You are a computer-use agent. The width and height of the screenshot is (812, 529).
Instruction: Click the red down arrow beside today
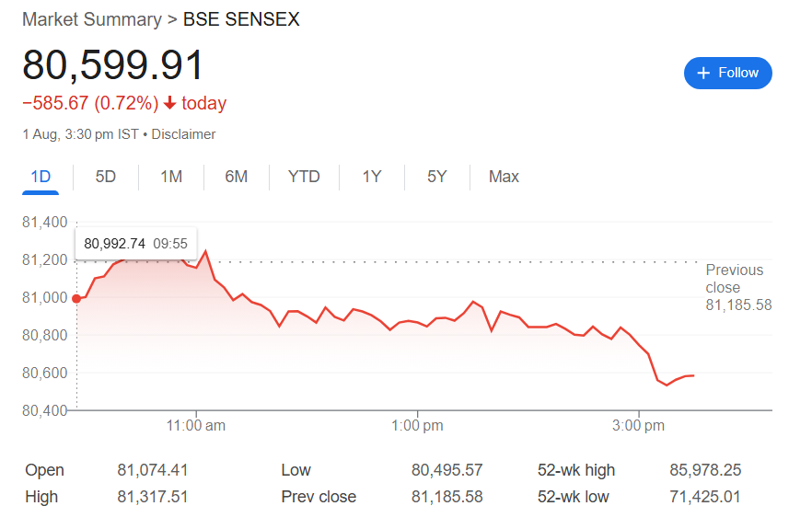click(169, 103)
